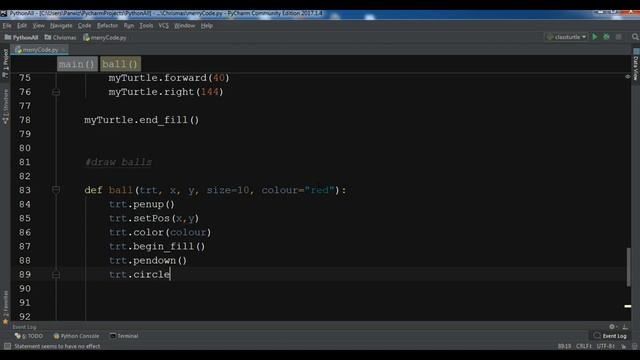Open the VCS menu
640x360 pixels.
click(163, 25)
